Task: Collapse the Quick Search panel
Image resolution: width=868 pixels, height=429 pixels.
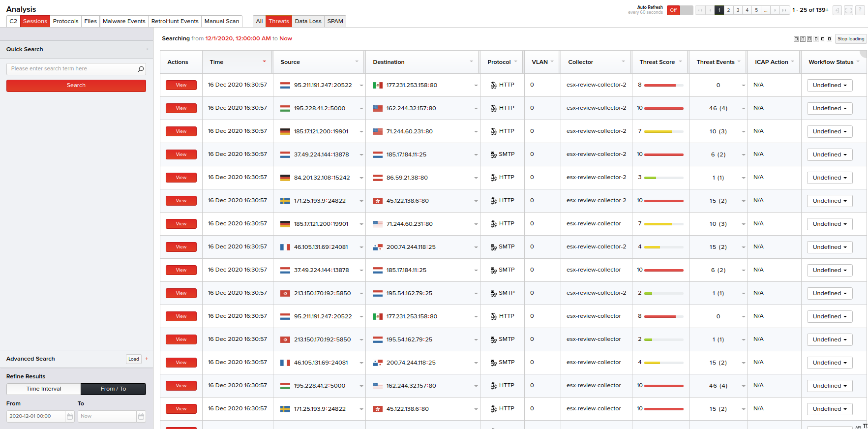Action: pyautogui.click(x=147, y=49)
